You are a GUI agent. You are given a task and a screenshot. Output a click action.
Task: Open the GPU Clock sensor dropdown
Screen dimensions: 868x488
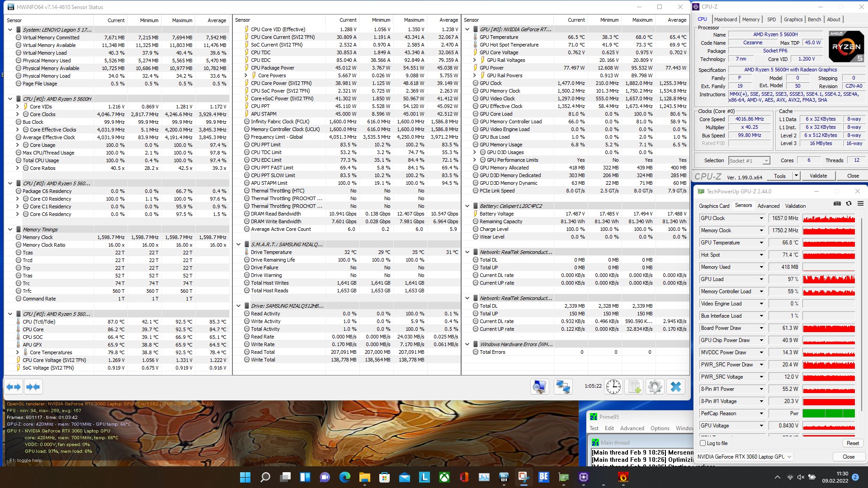tap(761, 218)
